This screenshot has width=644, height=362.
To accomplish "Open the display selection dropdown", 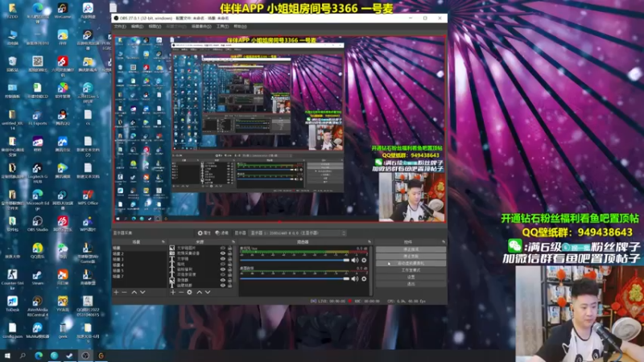I will coord(298,233).
